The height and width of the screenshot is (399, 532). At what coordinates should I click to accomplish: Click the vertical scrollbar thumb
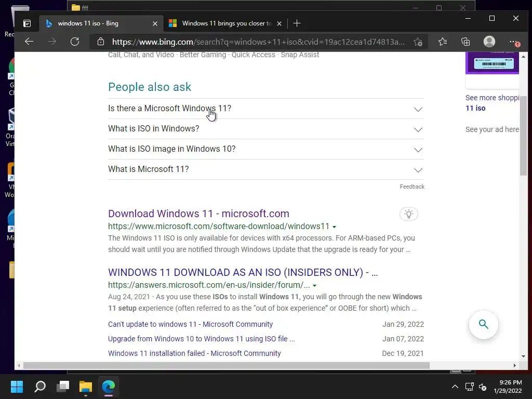click(x=523, y=136)
